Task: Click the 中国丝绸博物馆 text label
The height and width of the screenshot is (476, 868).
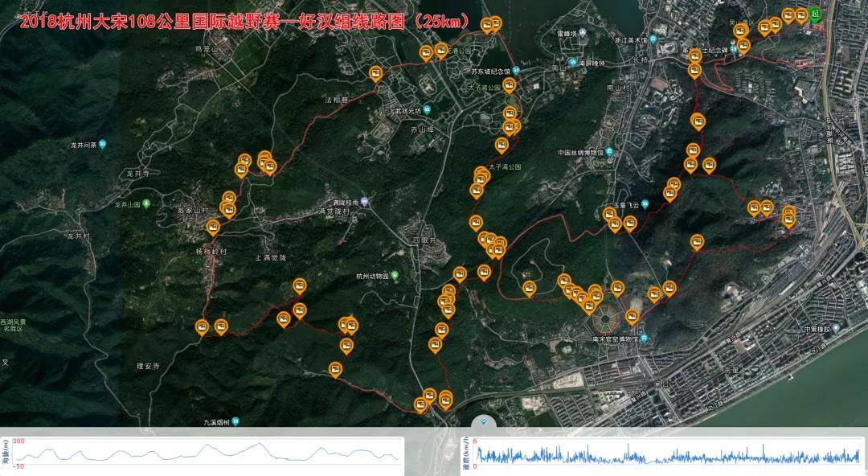Action: pyautogui.click(x=581, y=153)
